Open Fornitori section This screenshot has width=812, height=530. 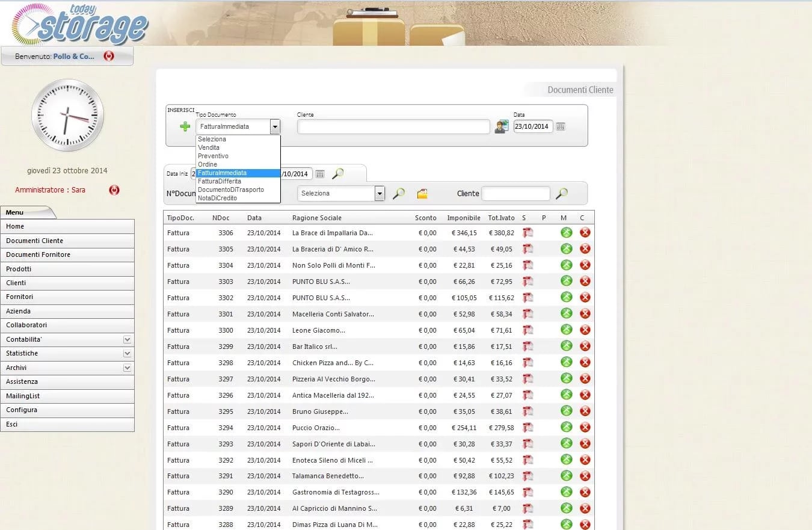(67, 297)
